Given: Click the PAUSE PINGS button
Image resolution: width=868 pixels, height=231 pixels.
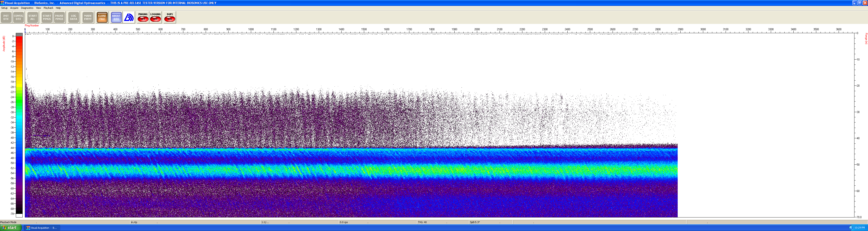Looking at the screenshot, I should pos(59,18).
